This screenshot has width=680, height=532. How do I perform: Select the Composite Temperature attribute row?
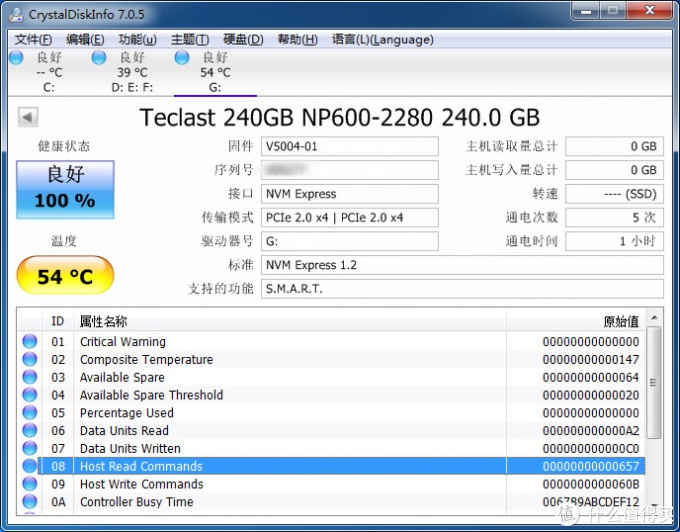click(x=332, y=359)
